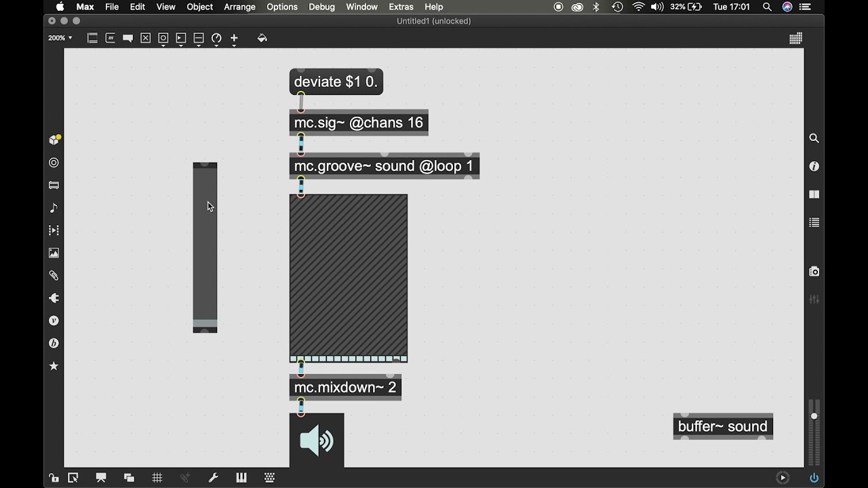Screen dimensions: 868x488
Task: Toggle the keyboard icon in bottom toolbar
Action: point(269,478)
